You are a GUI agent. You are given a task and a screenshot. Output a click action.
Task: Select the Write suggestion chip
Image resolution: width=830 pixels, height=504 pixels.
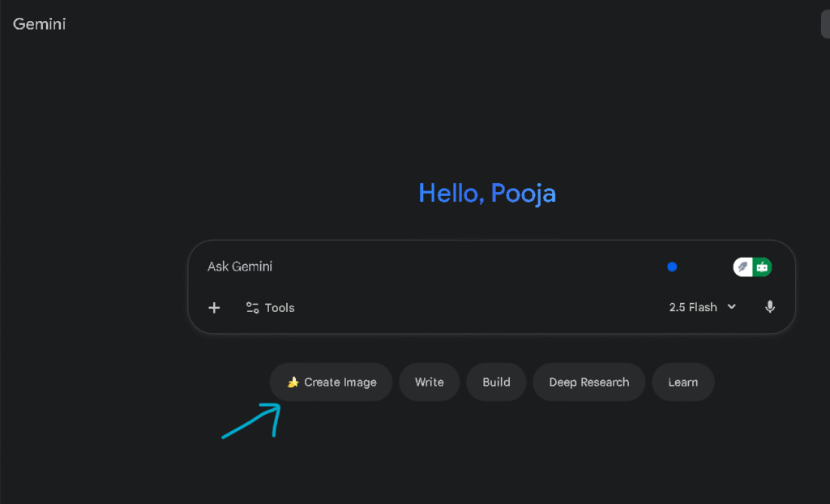(429, 382)
